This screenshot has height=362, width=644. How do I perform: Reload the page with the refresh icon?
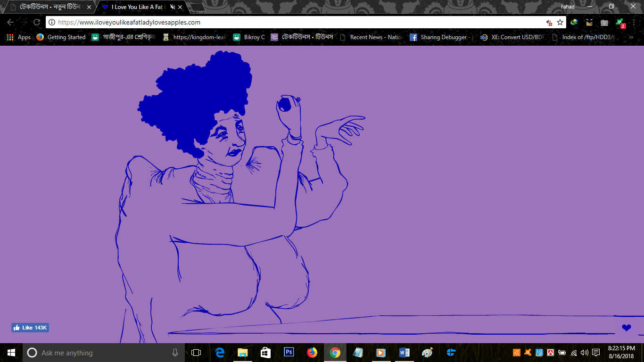(x=36, y=22)
